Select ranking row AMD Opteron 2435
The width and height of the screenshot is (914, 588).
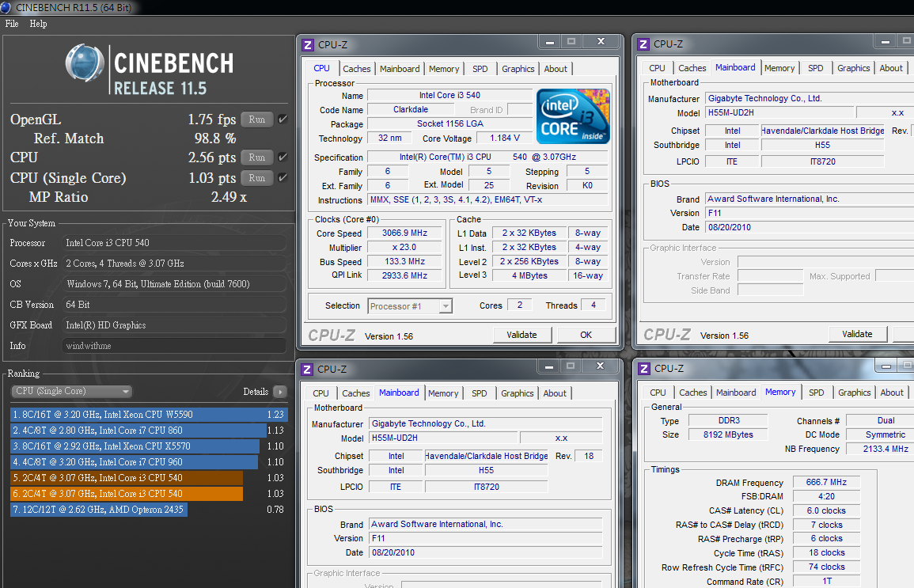[x=149, y=510]
